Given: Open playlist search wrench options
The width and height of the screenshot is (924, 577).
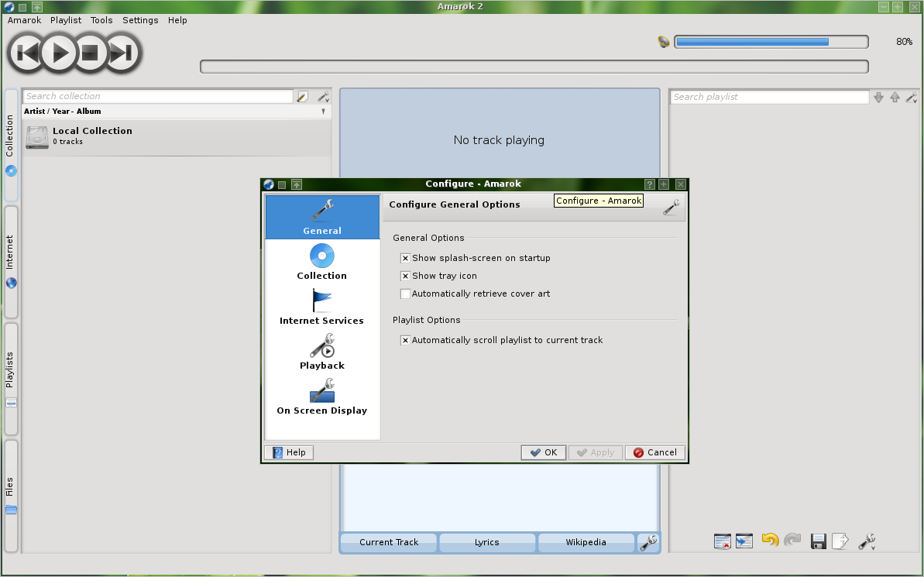Looking at the screenshot, I should [x=912, y=98].
